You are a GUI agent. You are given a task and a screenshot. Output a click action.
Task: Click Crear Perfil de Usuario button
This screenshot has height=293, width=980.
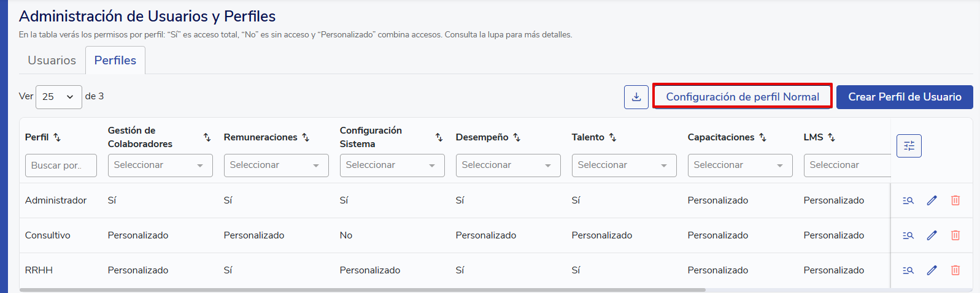coord(905,97)
